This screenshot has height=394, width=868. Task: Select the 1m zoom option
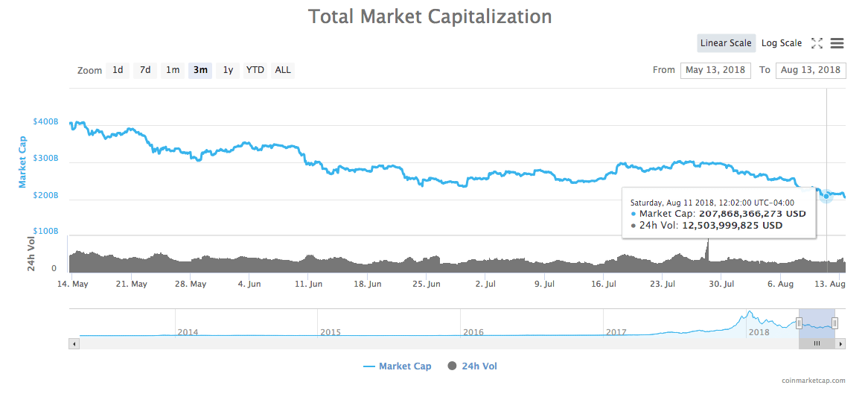point(173,70)
